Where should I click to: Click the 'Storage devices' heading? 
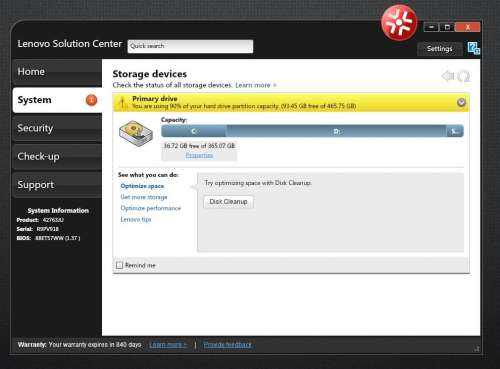click(149, 74)
